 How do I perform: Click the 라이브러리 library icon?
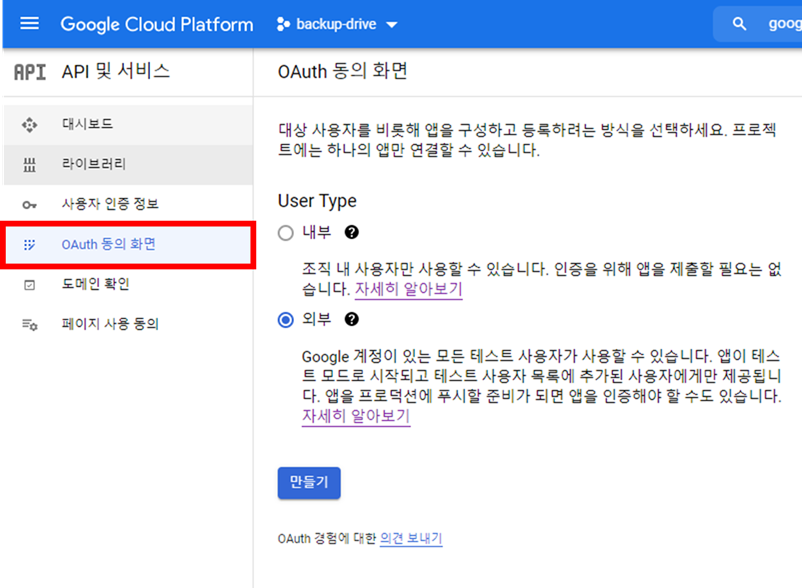pos(30,165)
